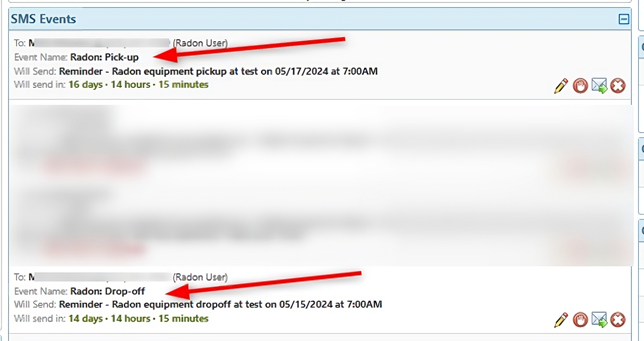
Task: Delete the Radon: Pick-up event with red X
Action: 618,86
